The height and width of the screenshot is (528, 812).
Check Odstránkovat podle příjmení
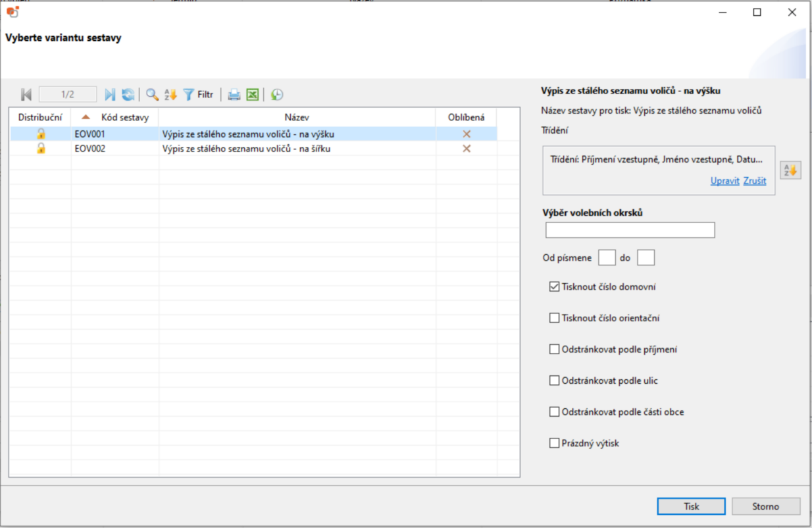pos(554,350)
